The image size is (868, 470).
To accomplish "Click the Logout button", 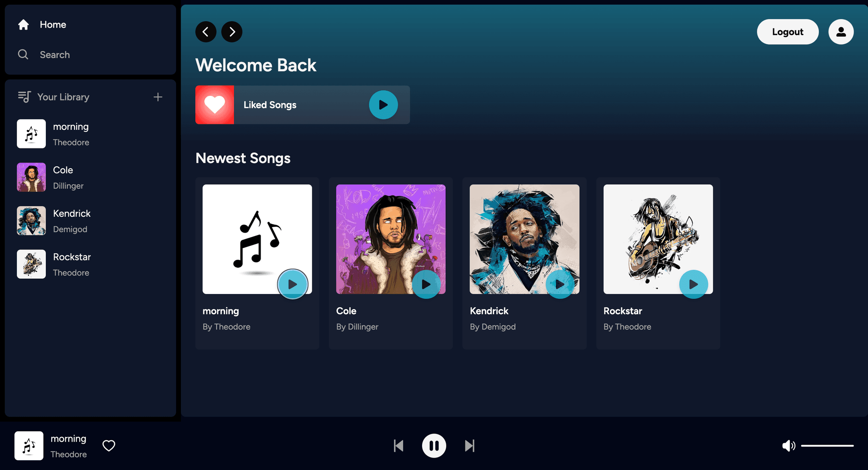I will tap(787, 32).
